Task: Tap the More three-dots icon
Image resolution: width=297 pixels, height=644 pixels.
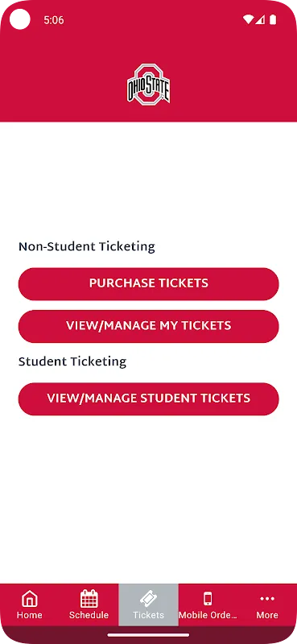Action: tap(267, 599)
